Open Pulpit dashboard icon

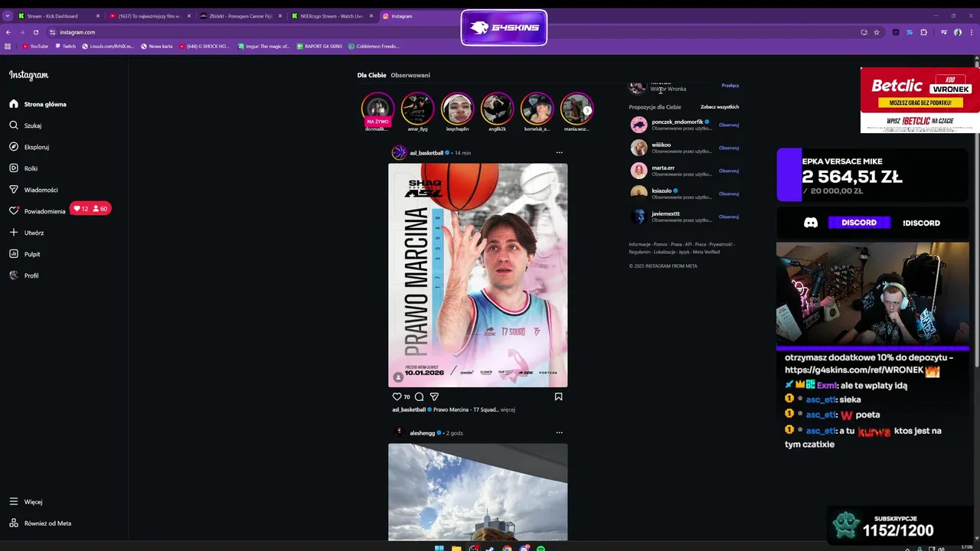click(14, 254)
